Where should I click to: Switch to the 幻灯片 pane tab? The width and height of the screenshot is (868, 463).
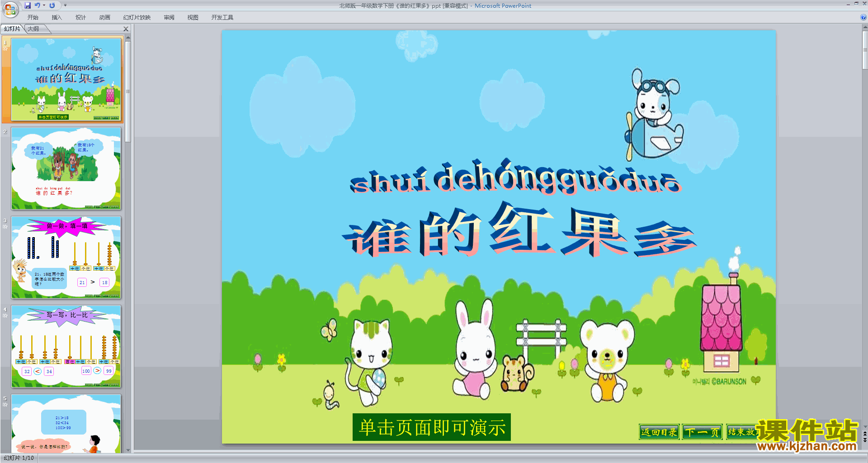point(12,29)
